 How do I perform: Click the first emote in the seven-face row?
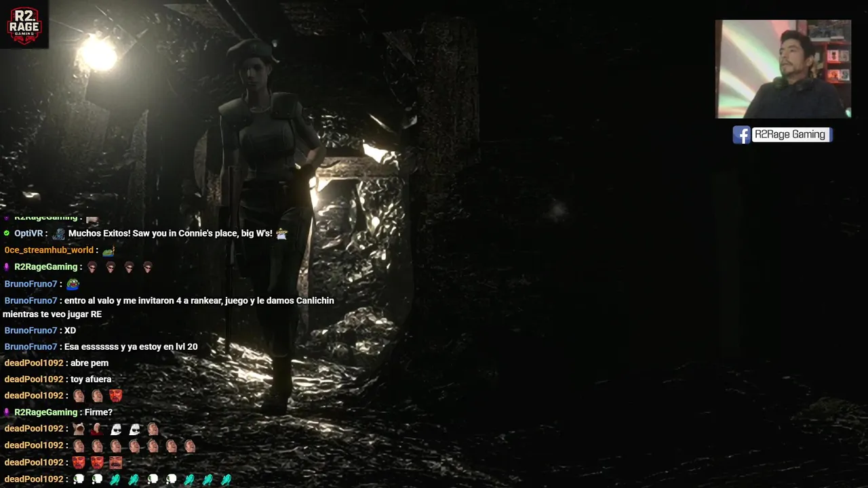coord(79,446)
